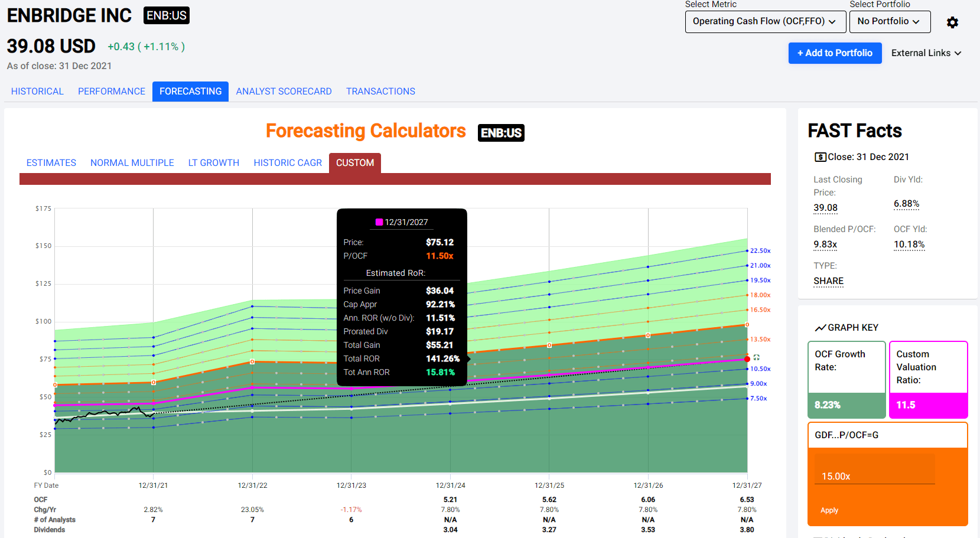Click the 39.08 last closing price value
The height and width of the screenshot is (538, 980).
click(x=825, y=208)
